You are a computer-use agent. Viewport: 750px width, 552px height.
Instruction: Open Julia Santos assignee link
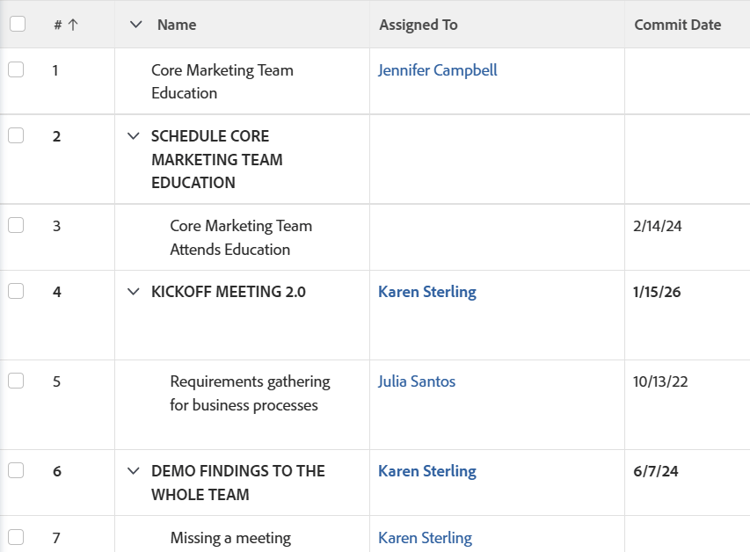pyautogui.click(x=416, y=381)
